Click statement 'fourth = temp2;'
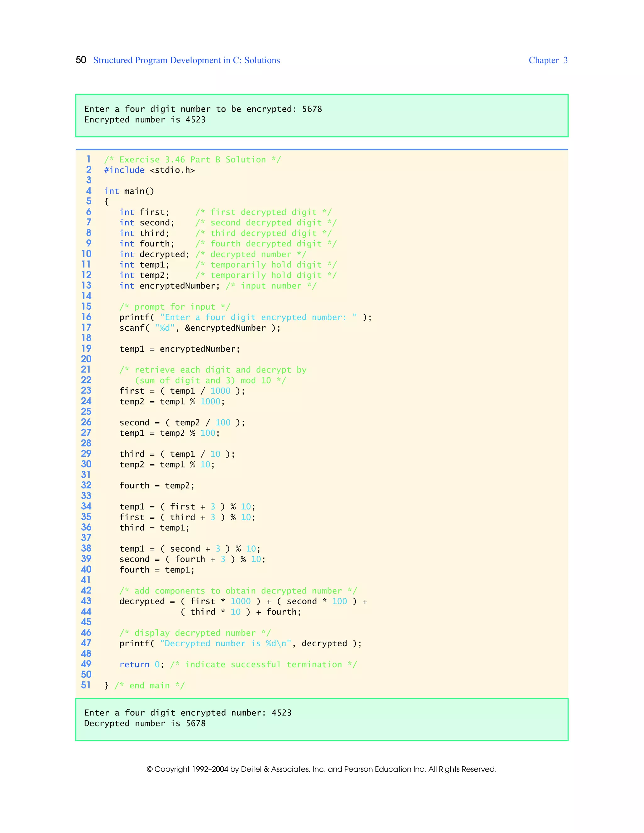Screen dimensions: 644x833 (157, 486)
